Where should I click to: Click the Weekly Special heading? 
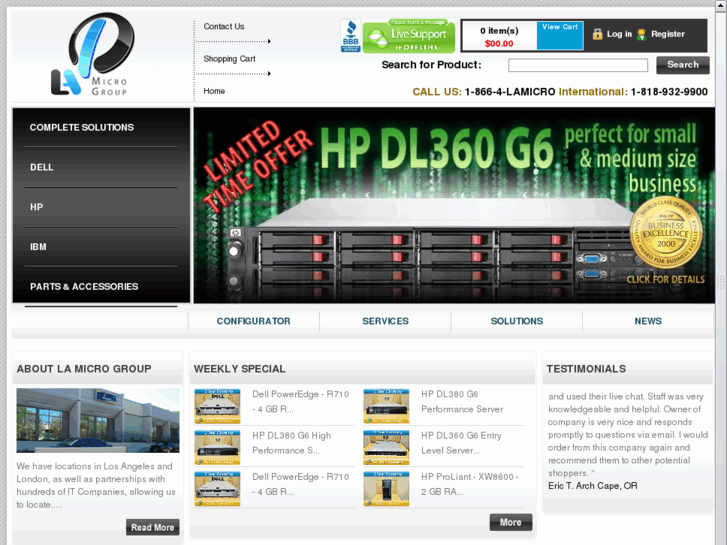[239, 369]
